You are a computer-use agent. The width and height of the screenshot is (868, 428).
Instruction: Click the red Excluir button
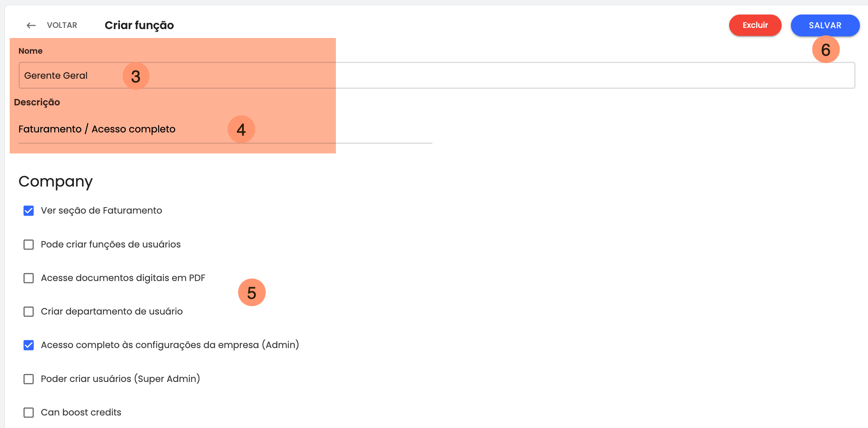pos(755,25)
